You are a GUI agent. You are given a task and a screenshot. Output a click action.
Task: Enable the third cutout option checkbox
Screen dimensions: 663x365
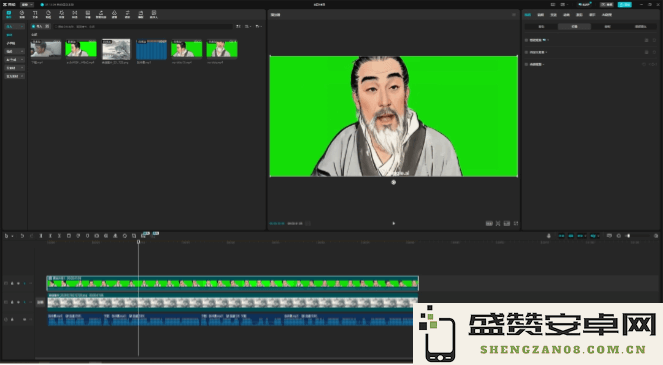point(526,65)
